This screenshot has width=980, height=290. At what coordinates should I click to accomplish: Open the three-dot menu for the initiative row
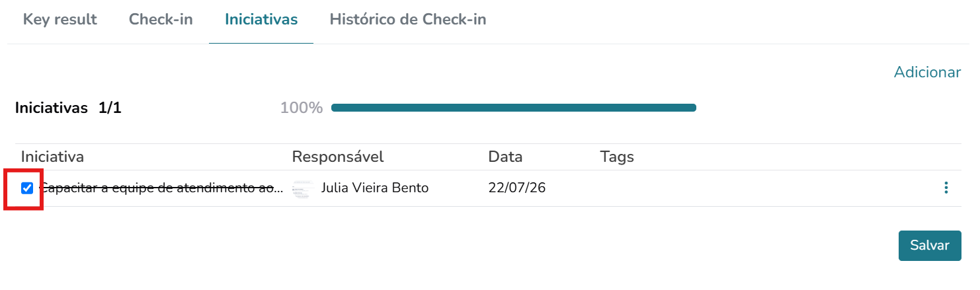pyautogui.click(x=946, y=188)
